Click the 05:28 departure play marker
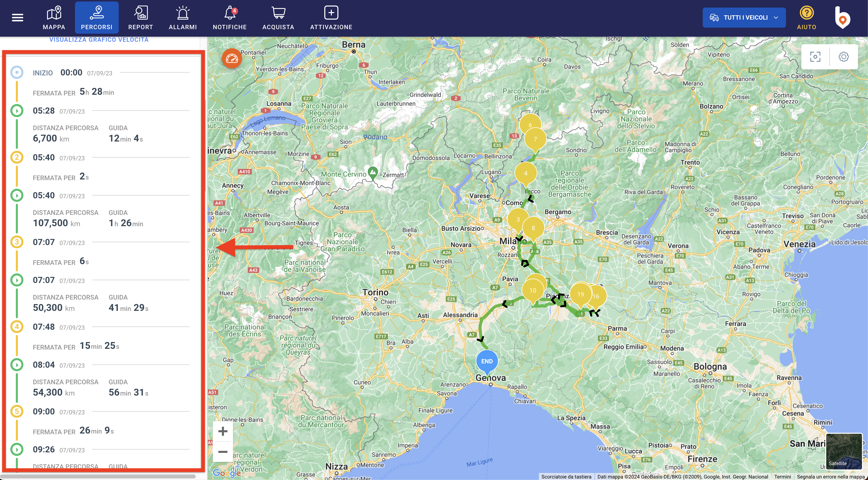Screen dimensions: 868x480 coord(17,110)
